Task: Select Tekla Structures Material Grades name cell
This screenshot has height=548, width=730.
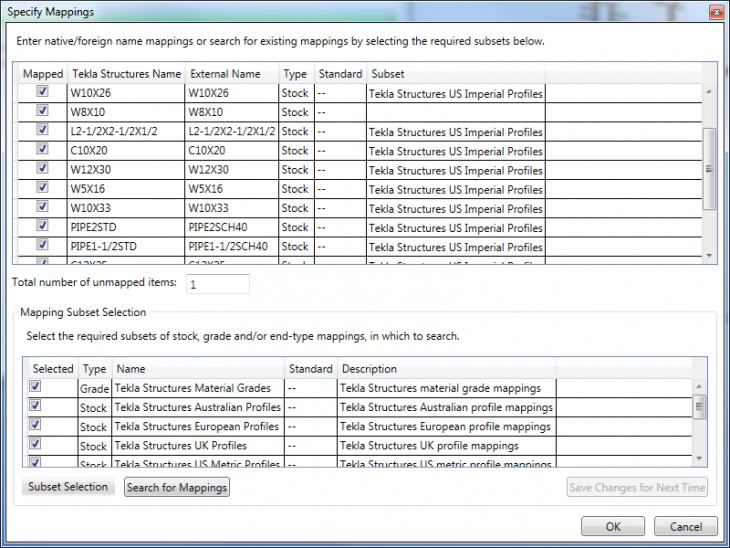Action: coord(198,388)
